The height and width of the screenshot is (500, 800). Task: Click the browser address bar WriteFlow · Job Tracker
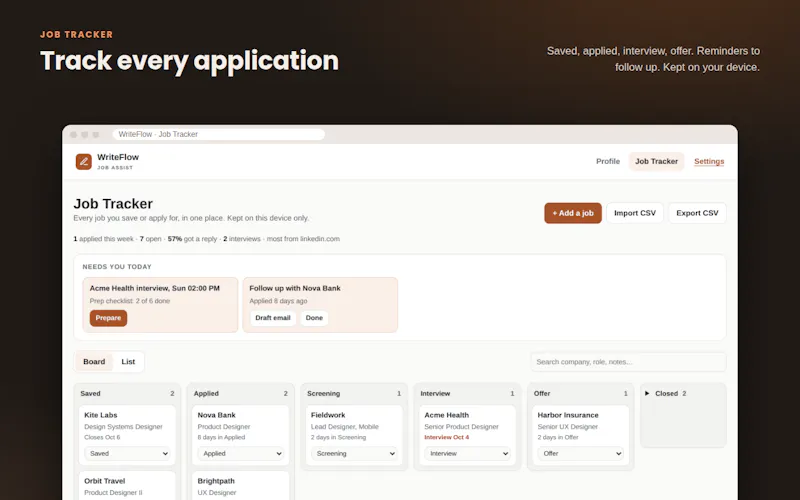click(218, 134)
